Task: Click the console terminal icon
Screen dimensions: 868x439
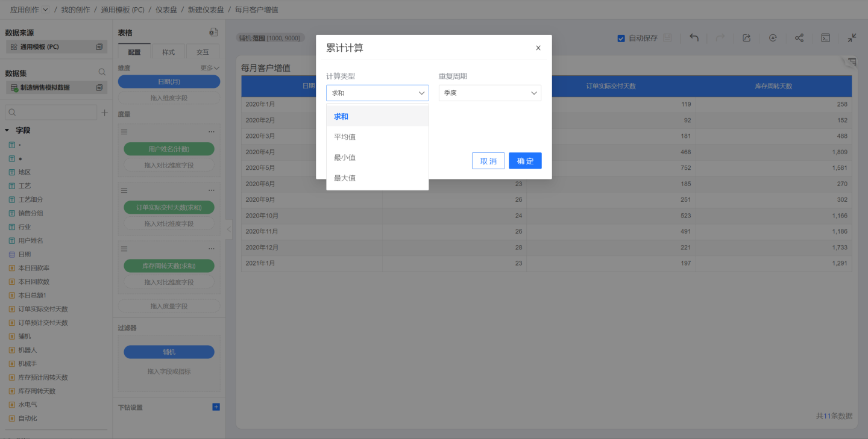Action: [x=825, y=38]
